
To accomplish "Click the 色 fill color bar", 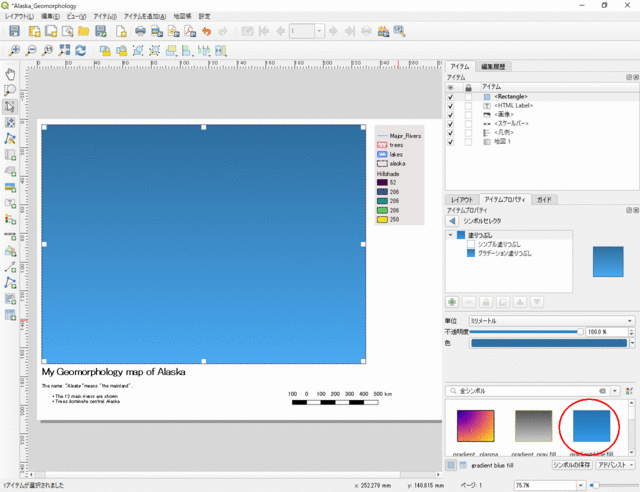I will point(549,343).
